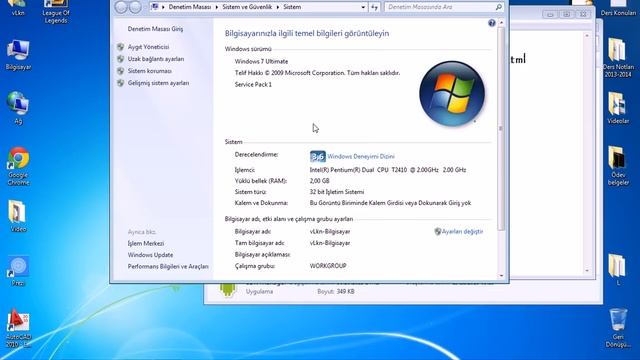640x360 pixels.
Task: Click the Boyut: 349 KB text in background window
Action: (x=336, y=291)
